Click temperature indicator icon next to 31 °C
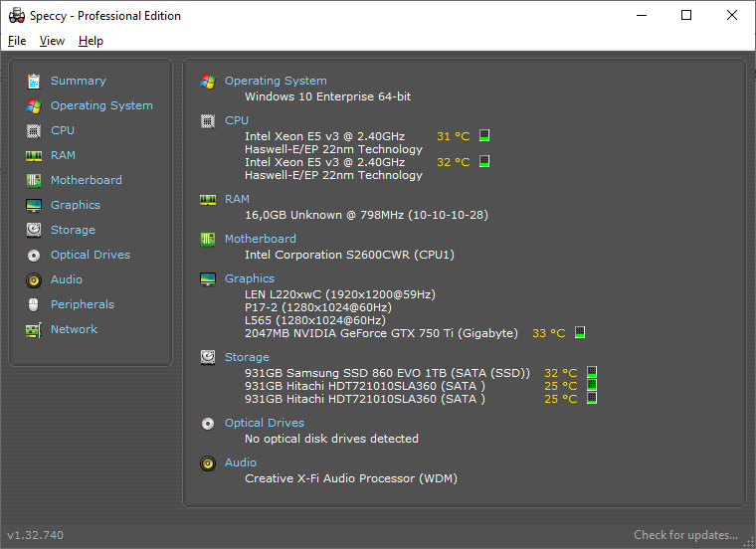Image resolution: width=756 pixels, height=549 pixels. coord(484,135)
